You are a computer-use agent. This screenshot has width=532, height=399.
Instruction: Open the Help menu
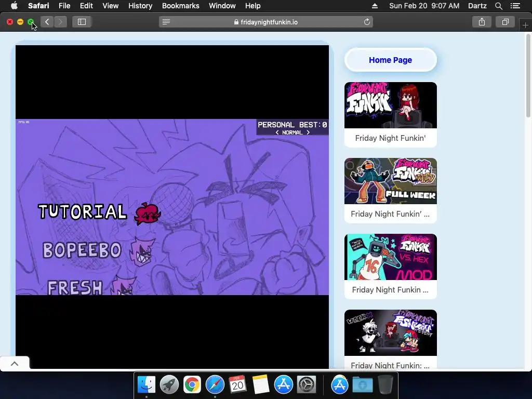(x=253, y=6)
